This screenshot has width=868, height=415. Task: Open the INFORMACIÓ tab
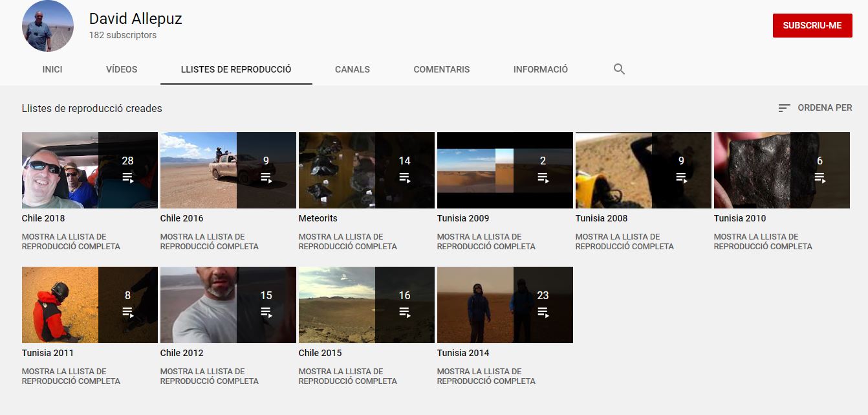click(x=541, y=69)
